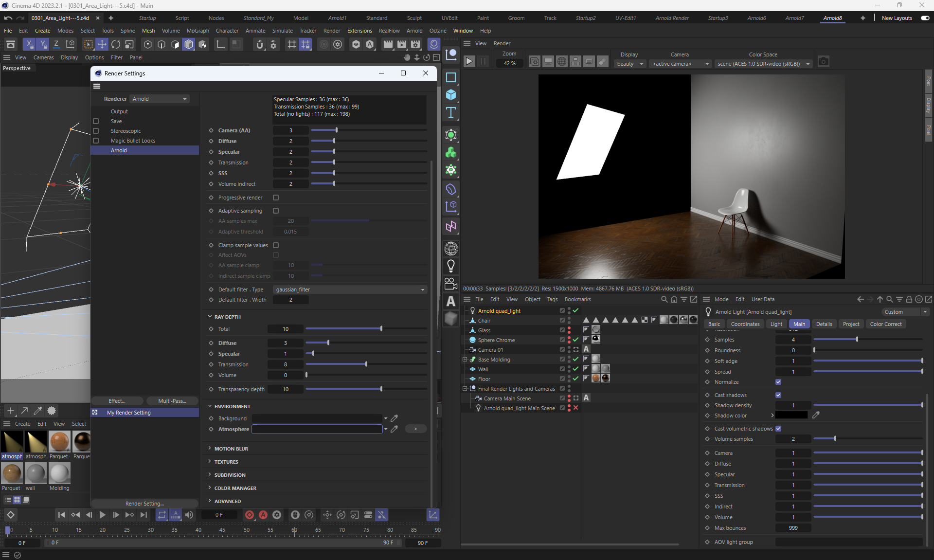Select the Text spline tool icon
The width and height of the screenshot is (934, 560).
pos(451,113)
